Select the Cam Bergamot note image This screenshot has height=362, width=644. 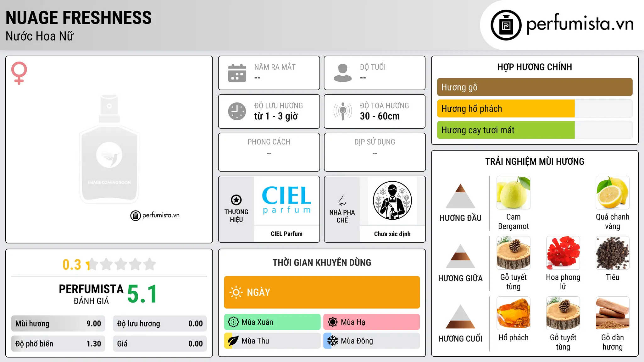click(514, 193)
